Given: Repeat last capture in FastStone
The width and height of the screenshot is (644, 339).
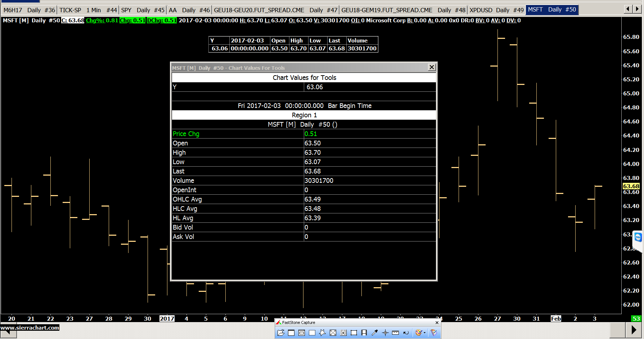Looking at the screenshot, I should coord(406,333).
